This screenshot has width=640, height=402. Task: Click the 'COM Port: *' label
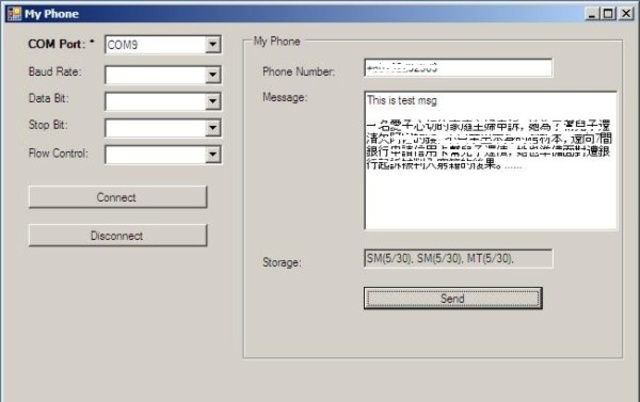click(x=61, y=44)
